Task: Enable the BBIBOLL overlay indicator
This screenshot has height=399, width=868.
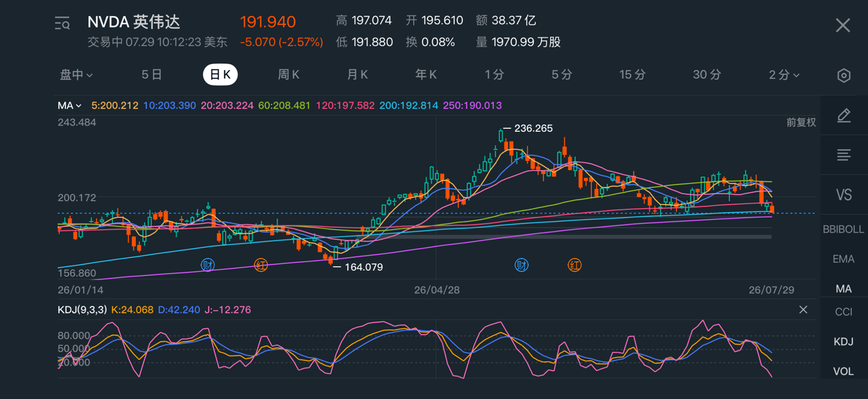Action: [x=843, y=230]
